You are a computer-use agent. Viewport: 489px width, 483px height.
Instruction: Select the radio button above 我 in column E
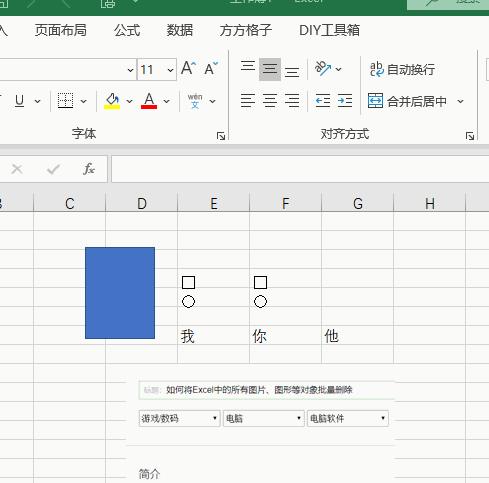click(x=188, y=302)
